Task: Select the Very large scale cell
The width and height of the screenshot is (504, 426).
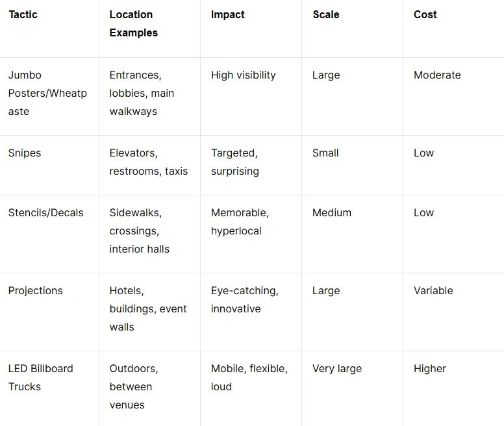Action: tap(337, 368)
